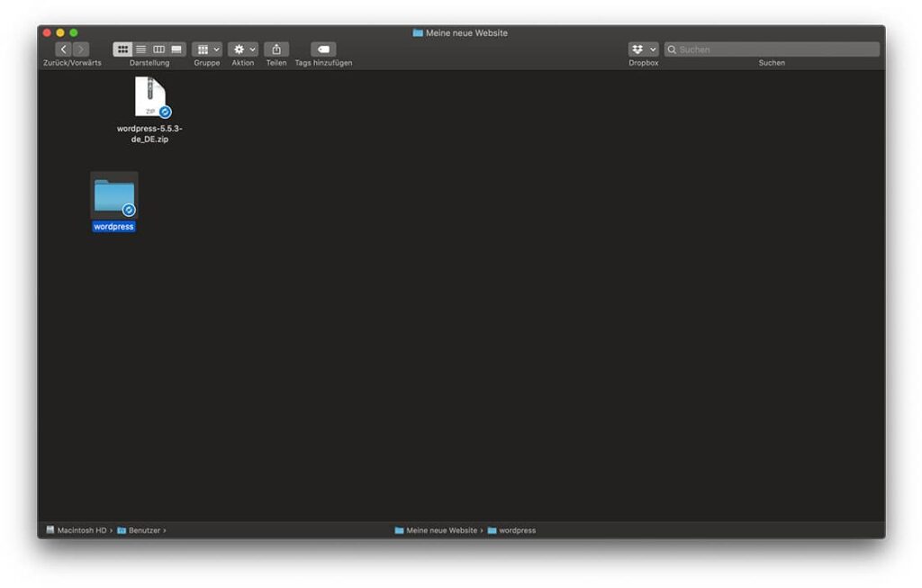Viewport: 922px width, 588px height.
Task: Click the Dropbox toolbar icon
Action: (x=637, y=49)
